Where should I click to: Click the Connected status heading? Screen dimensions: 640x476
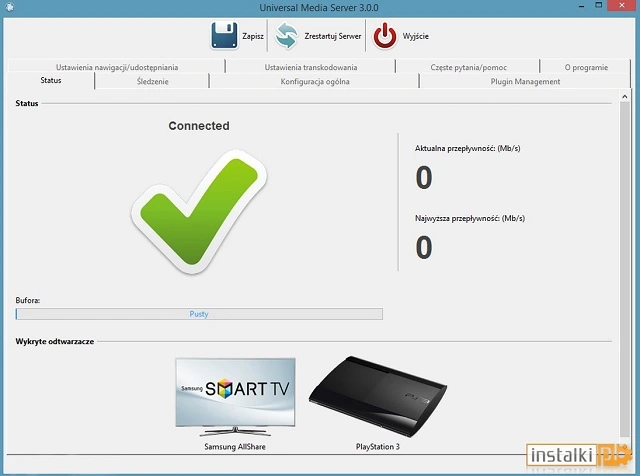(x=199, y=126)
